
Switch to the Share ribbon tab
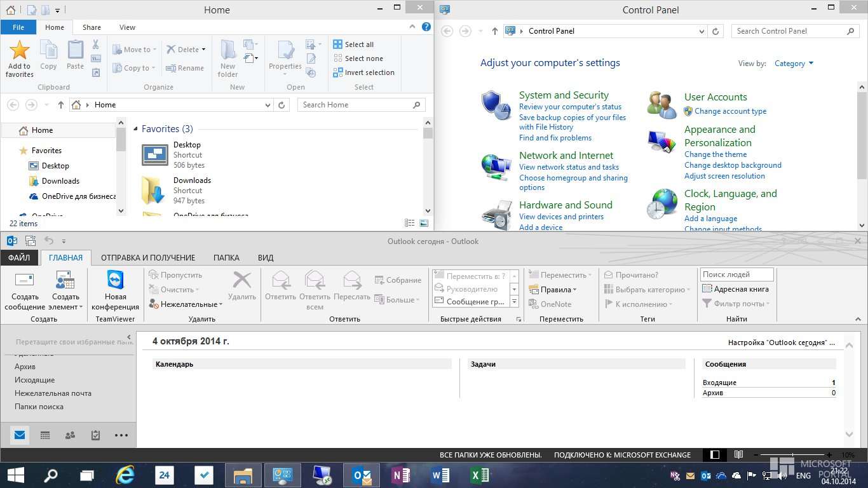tap(92, 27)
